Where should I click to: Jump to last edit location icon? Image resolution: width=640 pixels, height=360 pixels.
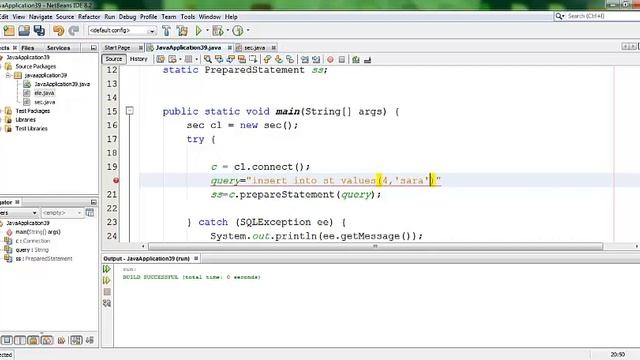[160, 60]
